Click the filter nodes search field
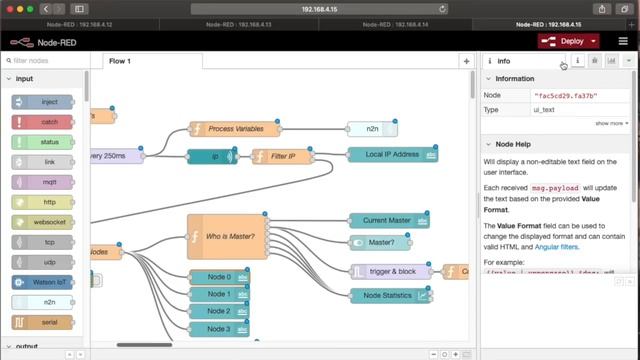The image size is (640, 360). [x=45, y=61]
